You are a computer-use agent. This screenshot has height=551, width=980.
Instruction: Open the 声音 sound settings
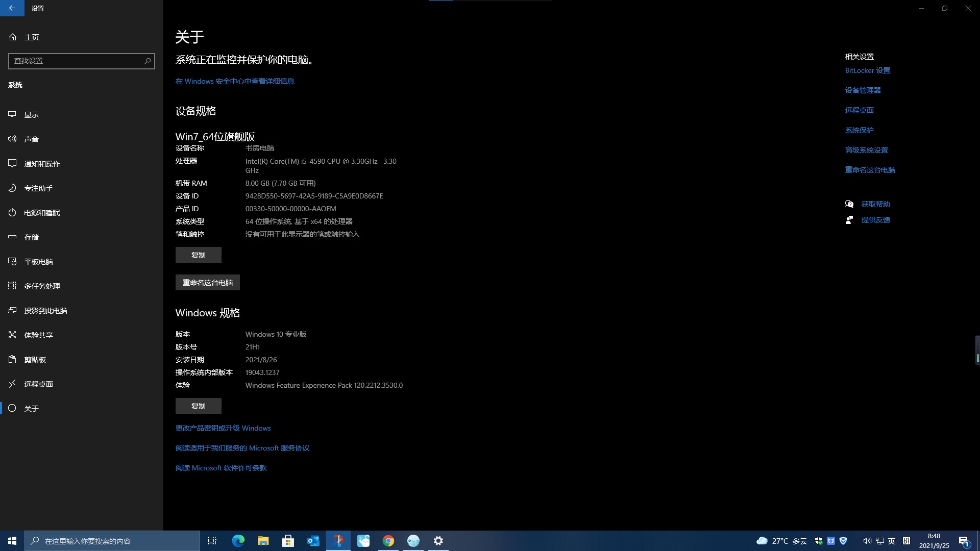tap(82, 139)
